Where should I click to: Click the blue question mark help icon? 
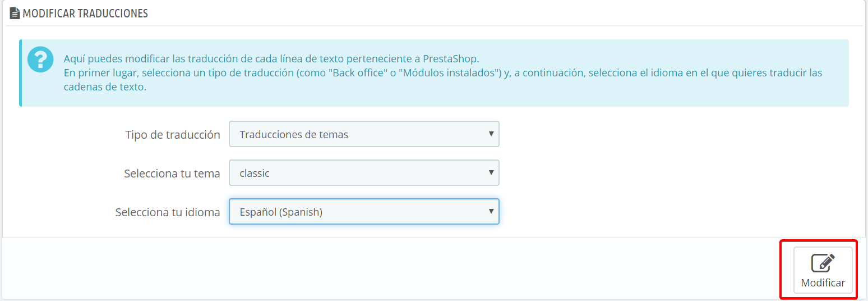(40, 60)
